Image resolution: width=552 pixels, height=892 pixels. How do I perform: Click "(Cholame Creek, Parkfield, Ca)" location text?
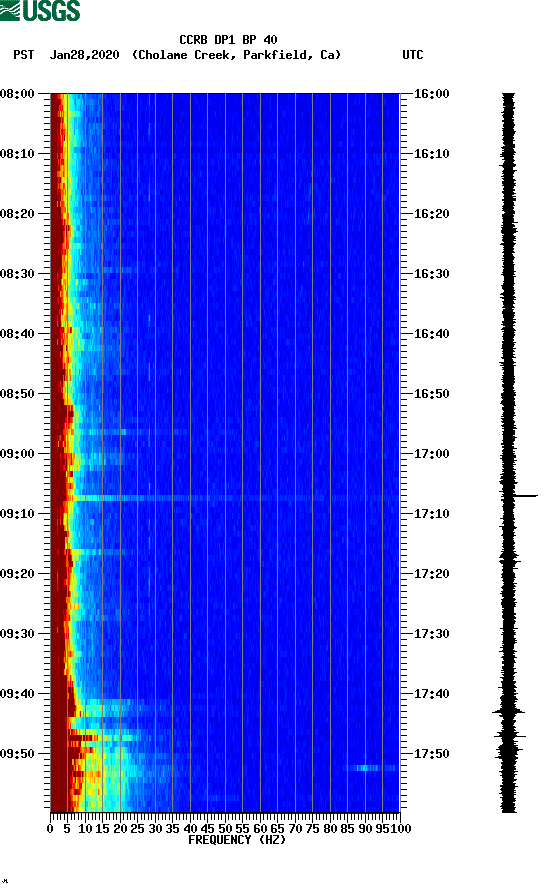tap(236, 55)
